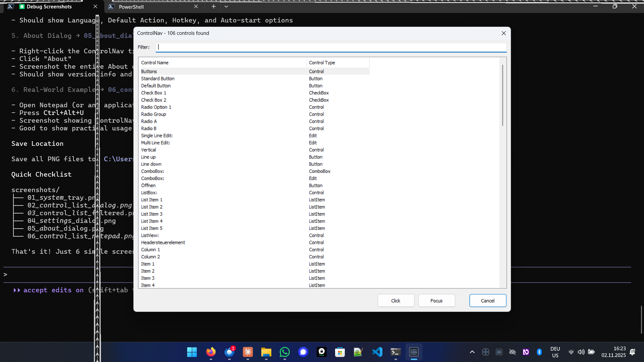Viewport: 644px width, 362px height.
Task: Open the terminal new-tab dropdown chevron
Action: click(x=226, y=6)
